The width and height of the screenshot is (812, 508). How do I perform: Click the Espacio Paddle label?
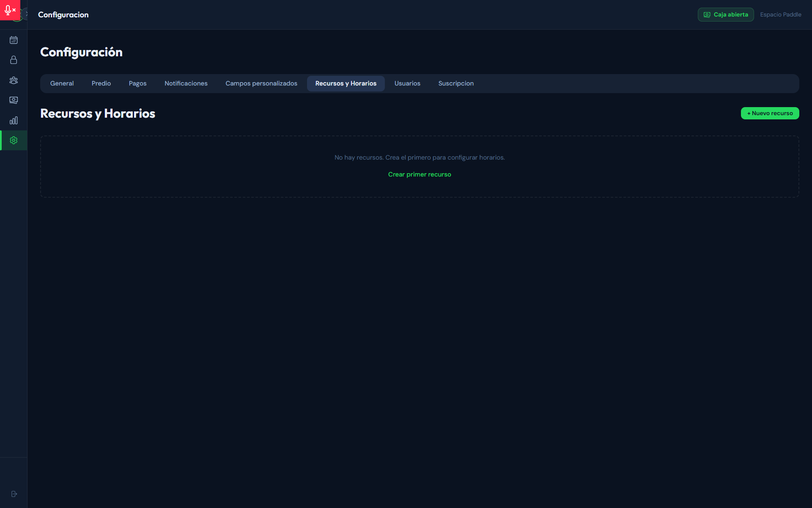781,14
